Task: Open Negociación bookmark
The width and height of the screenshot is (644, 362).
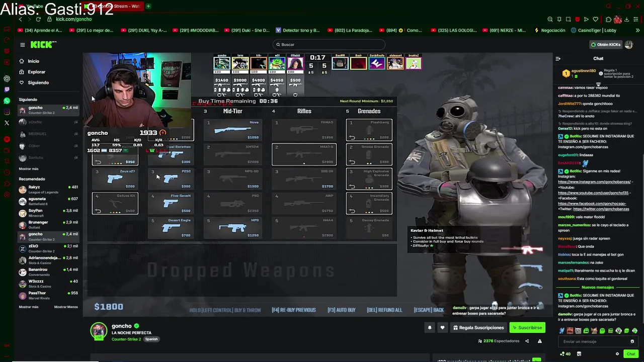Action: pyautogui.click(x=549, y=30)
